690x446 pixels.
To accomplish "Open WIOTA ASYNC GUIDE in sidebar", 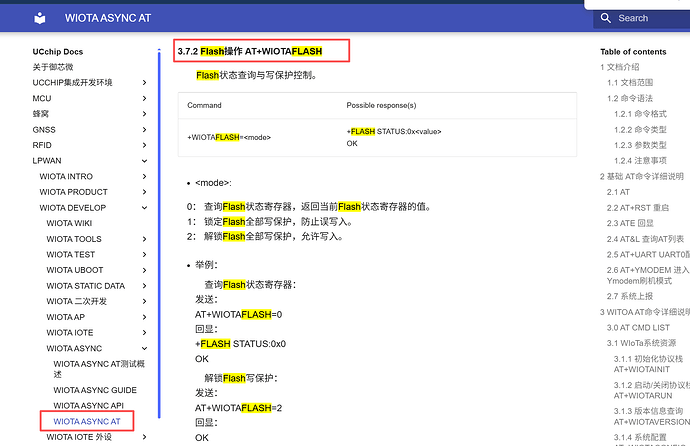I will (x=95, y=390).
